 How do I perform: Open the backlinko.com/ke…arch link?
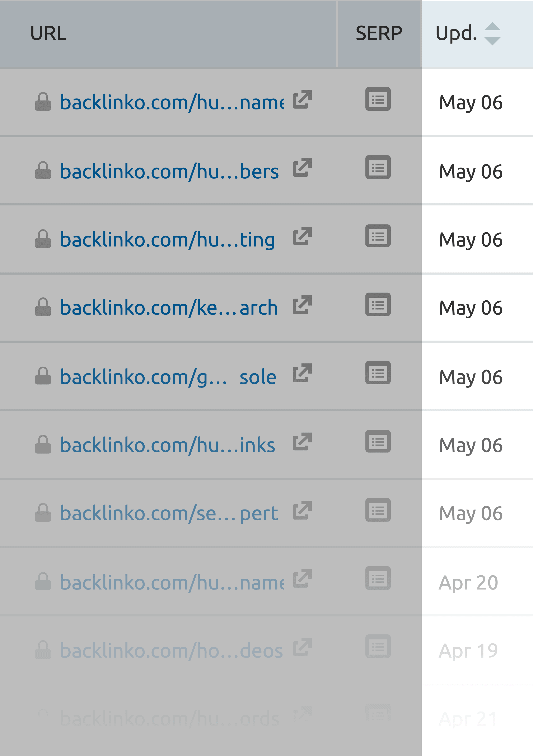point(169,307)
